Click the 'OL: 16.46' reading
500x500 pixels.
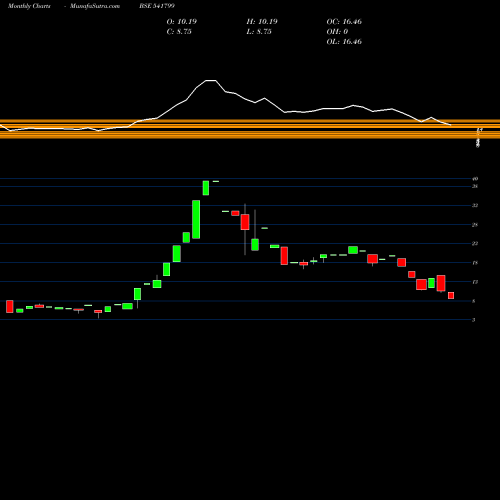[x=344, y=41]
